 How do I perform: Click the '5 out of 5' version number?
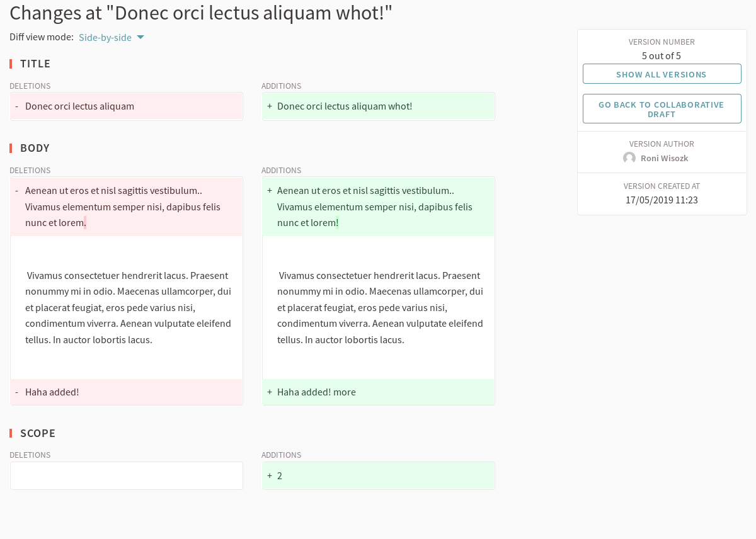(x=661, y=55)
